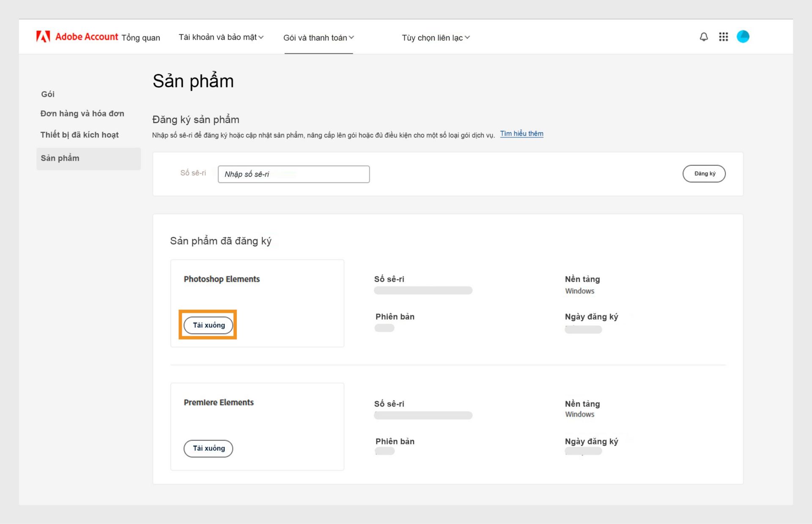Select Sản phẩm in the sidebar

pyautogui.click(x=60, y=158)
